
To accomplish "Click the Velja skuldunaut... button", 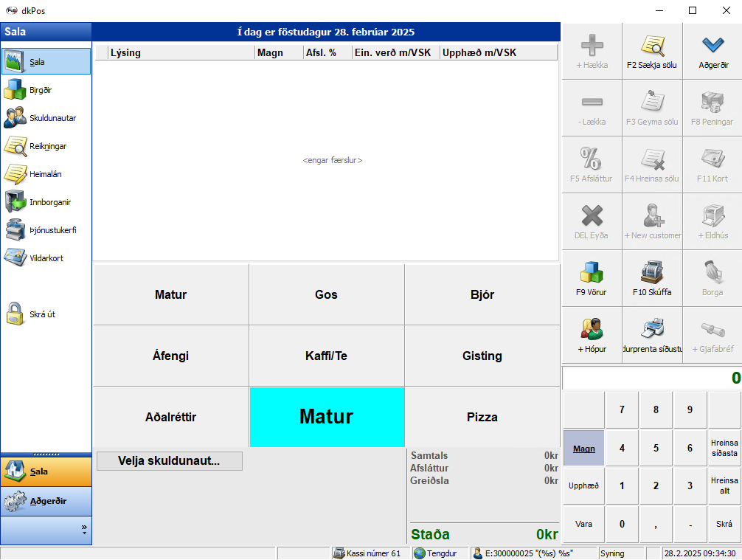I will pyautogui.click(x=169, y=461).
